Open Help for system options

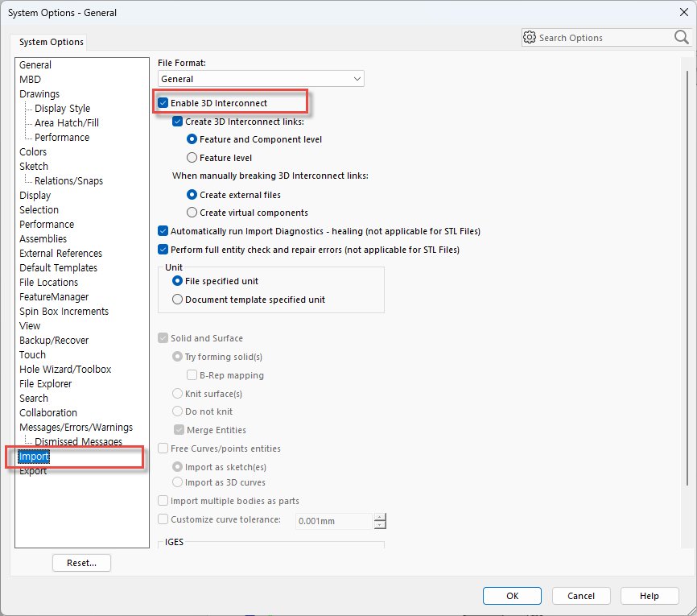[650, 596]
